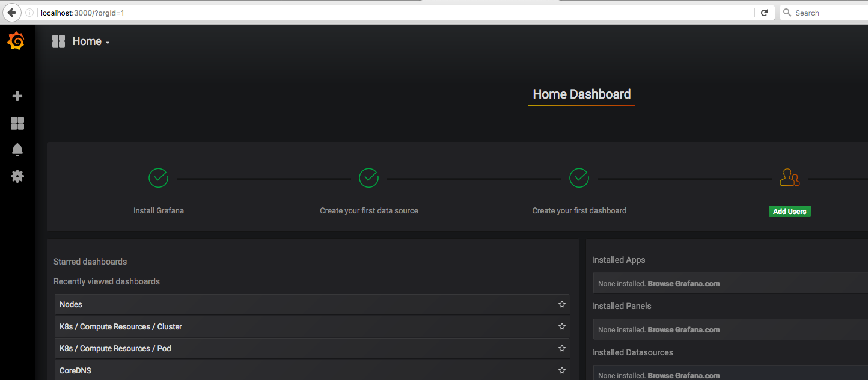Reload the page with refresh icon

point(764,13)
